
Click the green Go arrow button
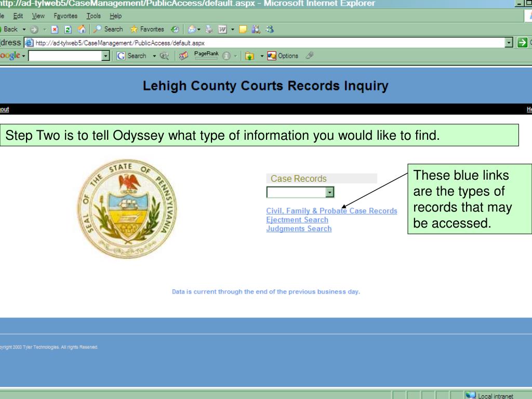tap(522, 43)
